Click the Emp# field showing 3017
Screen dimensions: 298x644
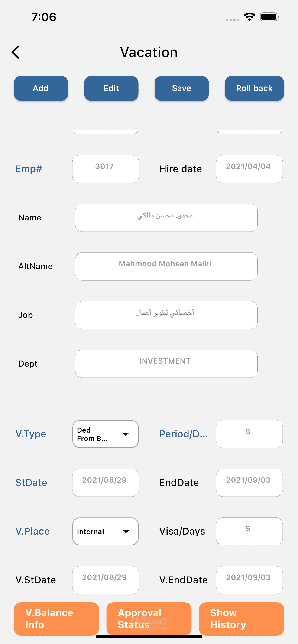[x=105, y=169]
